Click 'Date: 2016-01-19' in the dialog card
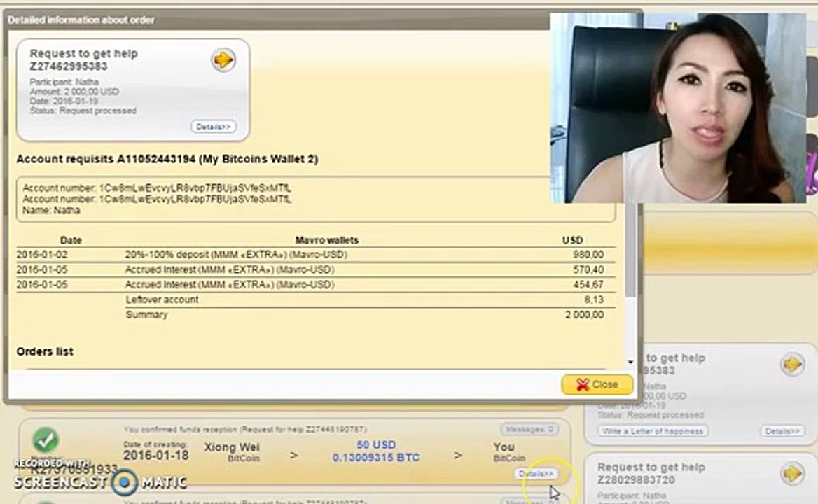The width and height of the screenshot is (818, 504). (64, 101)
